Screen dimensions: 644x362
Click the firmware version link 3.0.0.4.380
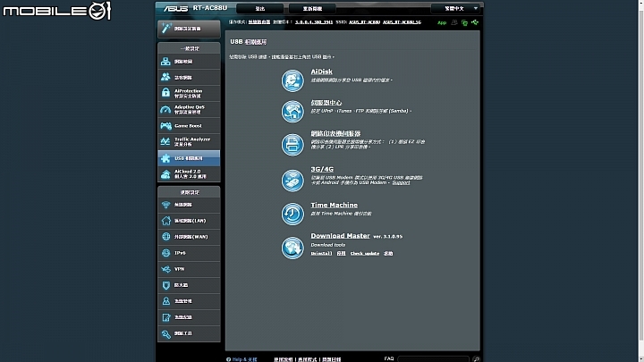point(314,22)
